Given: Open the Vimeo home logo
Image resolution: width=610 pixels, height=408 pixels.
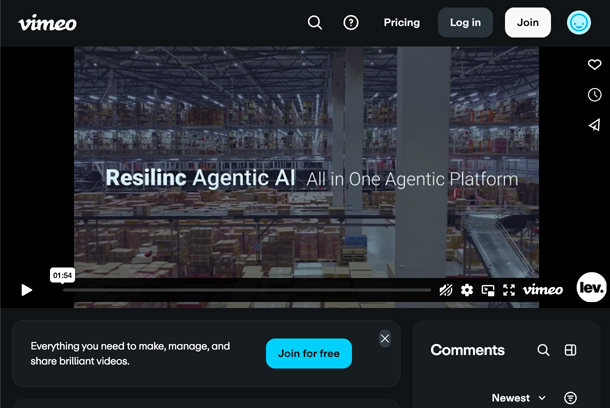Looking at the screenshot, I should (47, 23).
